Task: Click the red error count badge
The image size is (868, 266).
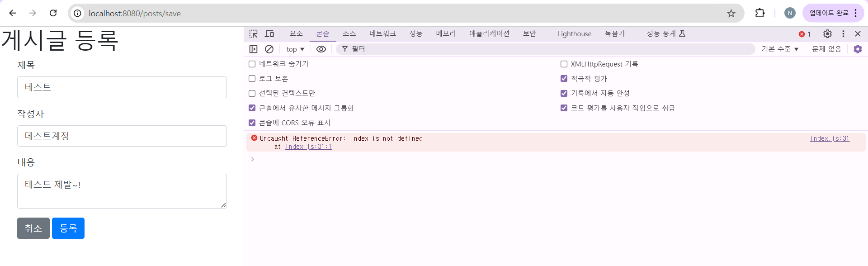Action: 805,34
